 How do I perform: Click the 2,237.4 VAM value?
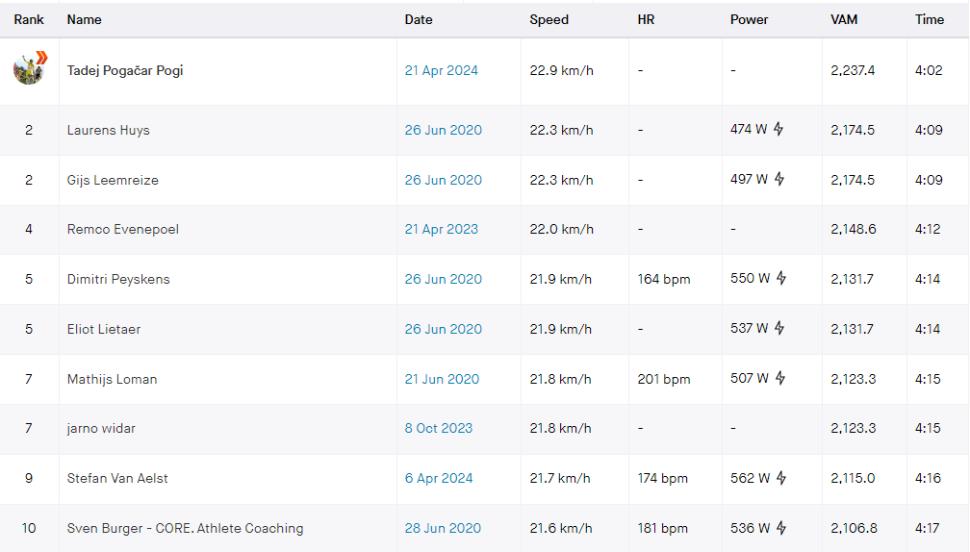tap(852, 71)
